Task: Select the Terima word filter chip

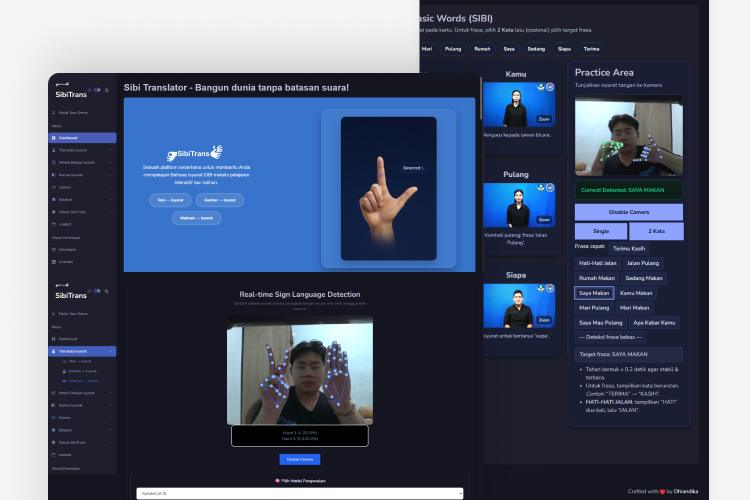Action: (x=592, y=49)
